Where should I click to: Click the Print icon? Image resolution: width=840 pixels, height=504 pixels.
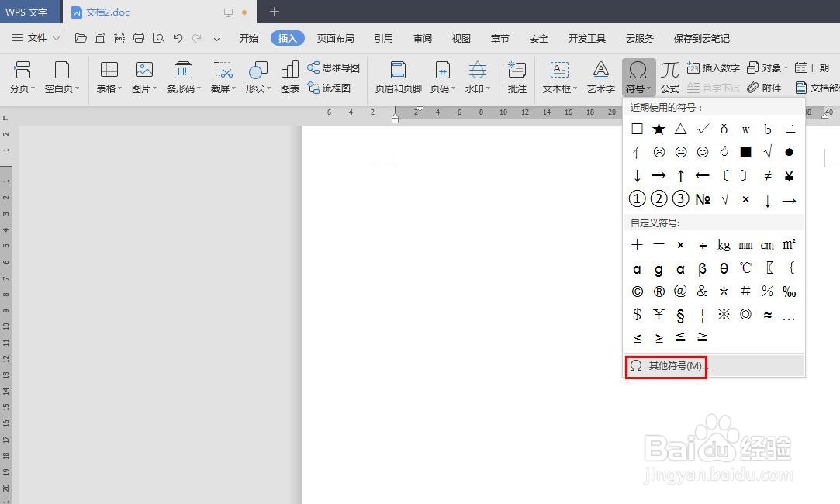click(139, 38)
